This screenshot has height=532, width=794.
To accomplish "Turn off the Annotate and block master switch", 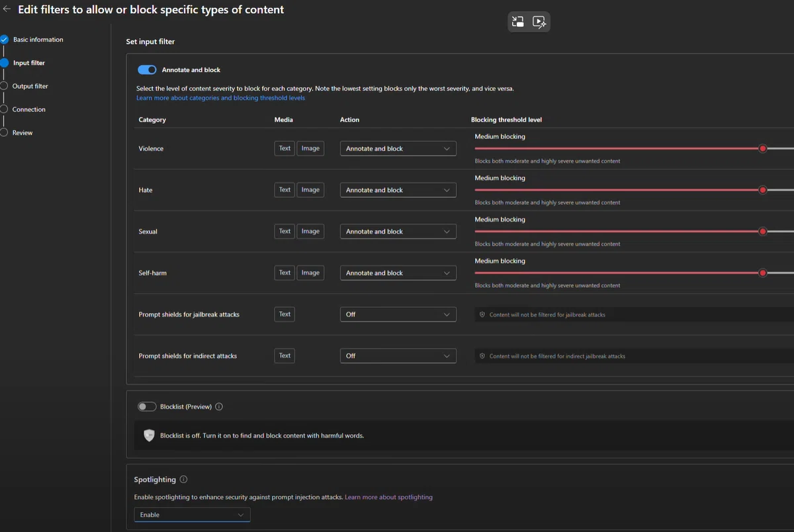I will point(147,70).
